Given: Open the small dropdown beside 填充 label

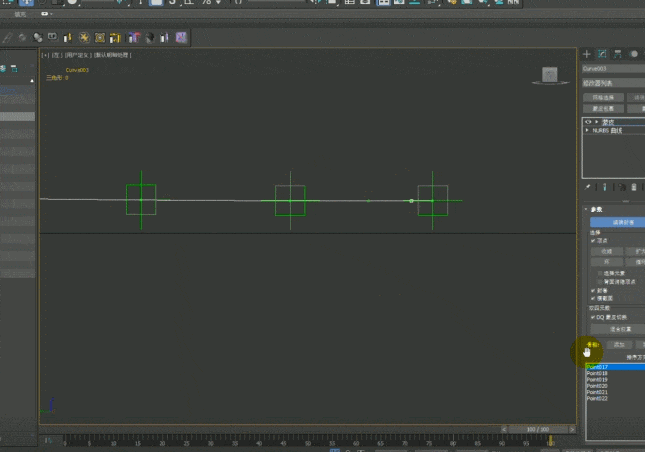Looking at the screenshot, I should click(47, 14).
